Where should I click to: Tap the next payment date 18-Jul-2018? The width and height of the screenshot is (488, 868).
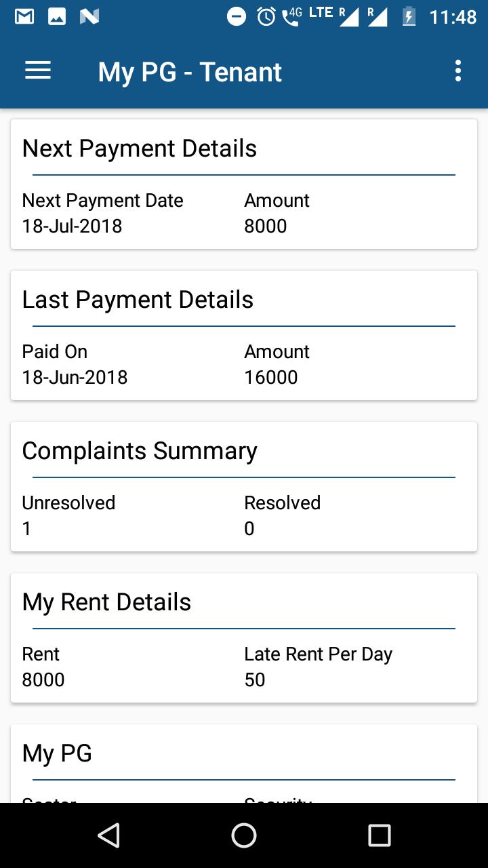(x=72, y=226)
